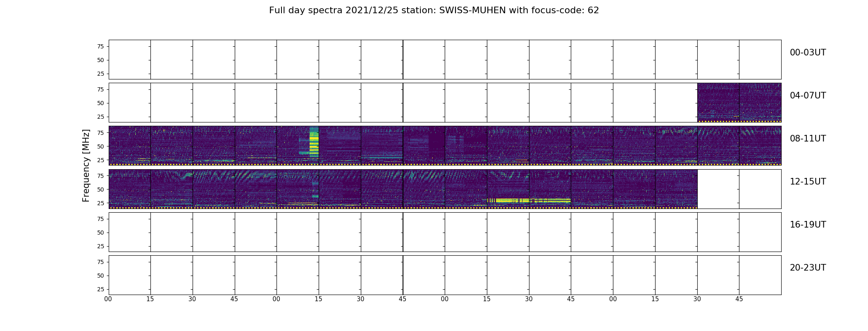The width and height of the screenshot is (868, 331).
Task: Click the '50' tick label of the 08-11UT panel
Action: click(x=100, y=146)
